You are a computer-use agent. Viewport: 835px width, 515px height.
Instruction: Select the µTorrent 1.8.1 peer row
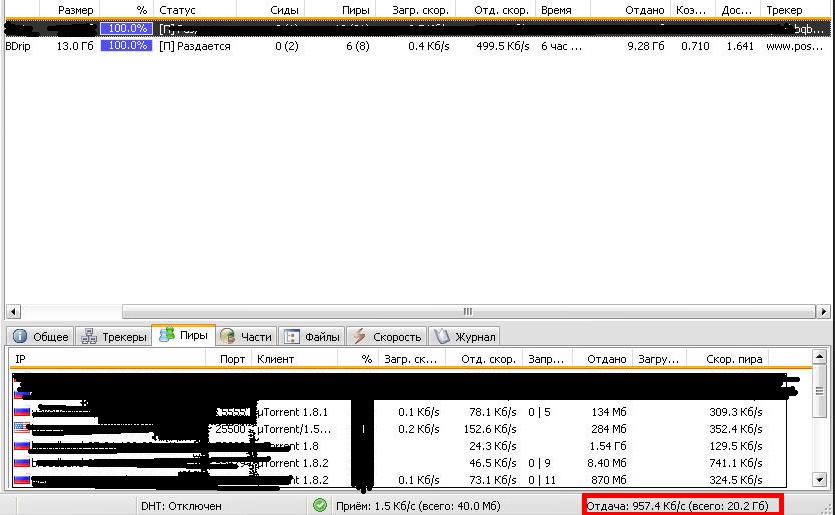pyautogui.click(x=399, y=412)
